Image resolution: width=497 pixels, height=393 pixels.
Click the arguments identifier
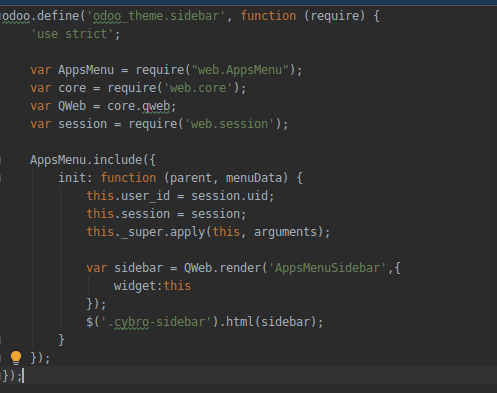point(285,232)
